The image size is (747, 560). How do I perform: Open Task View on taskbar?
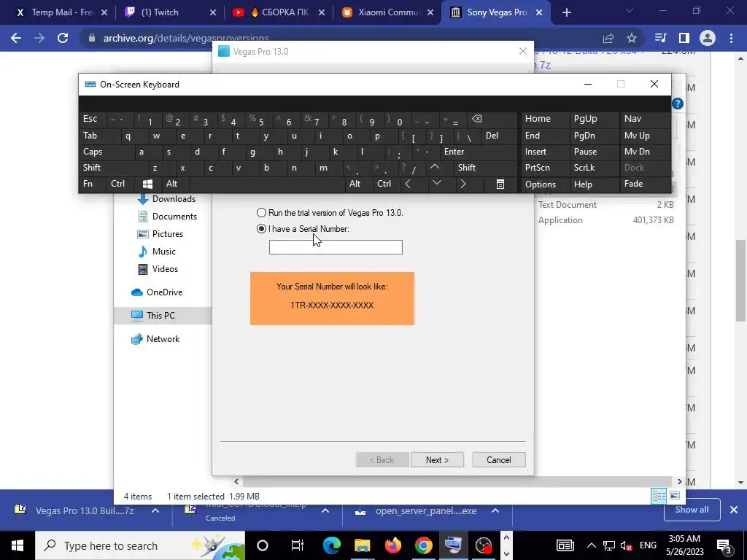point(297,545)
